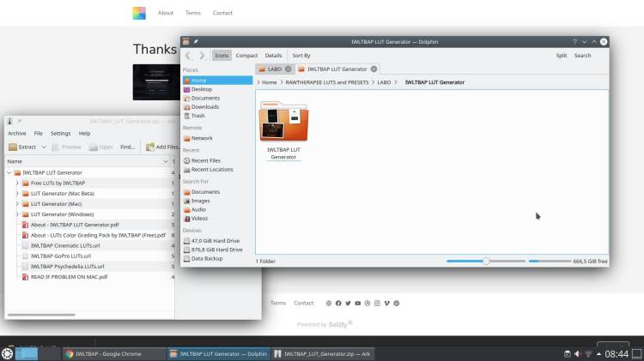Click RAWTHERAPEE LUTS and PRESETS breadcrumb
The height and width of the screenshot is (361, 644).
click(x=327, y=82)
